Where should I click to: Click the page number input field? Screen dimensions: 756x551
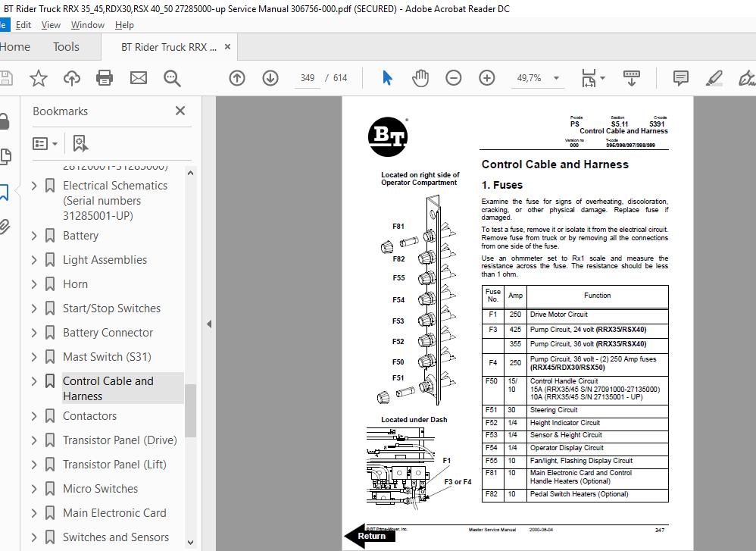pos(308,77)
